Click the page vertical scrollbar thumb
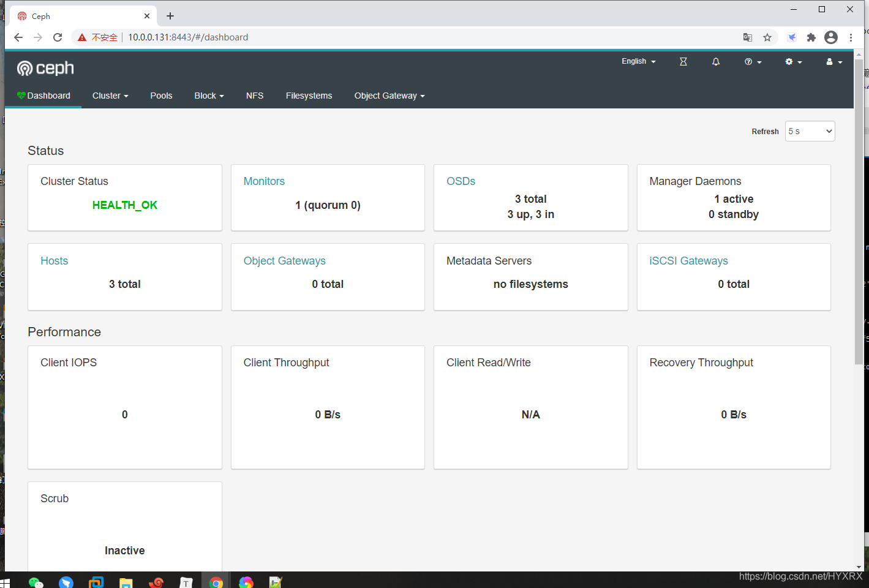Image resolution: width=869 pixels, height=588 pixels. [859, 211]
